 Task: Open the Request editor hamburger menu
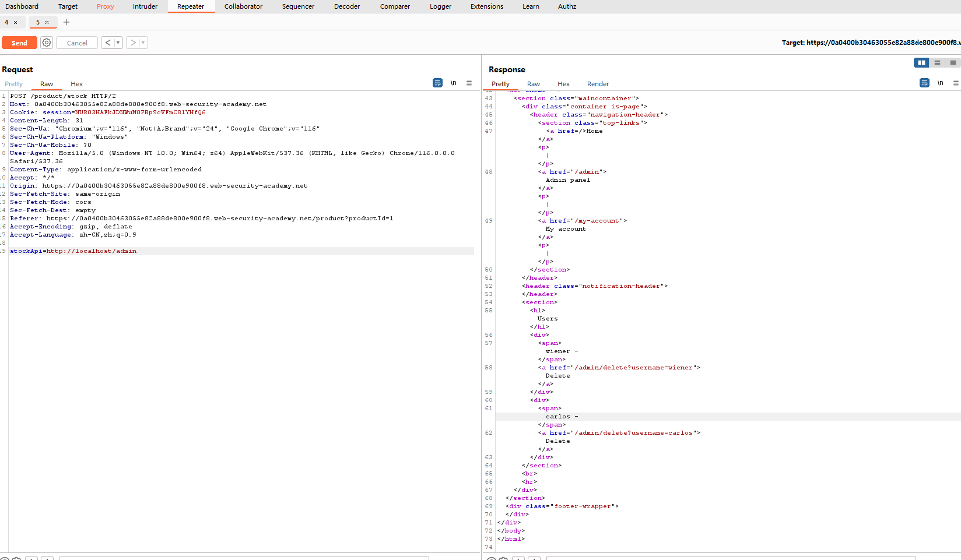pos(469,83)
